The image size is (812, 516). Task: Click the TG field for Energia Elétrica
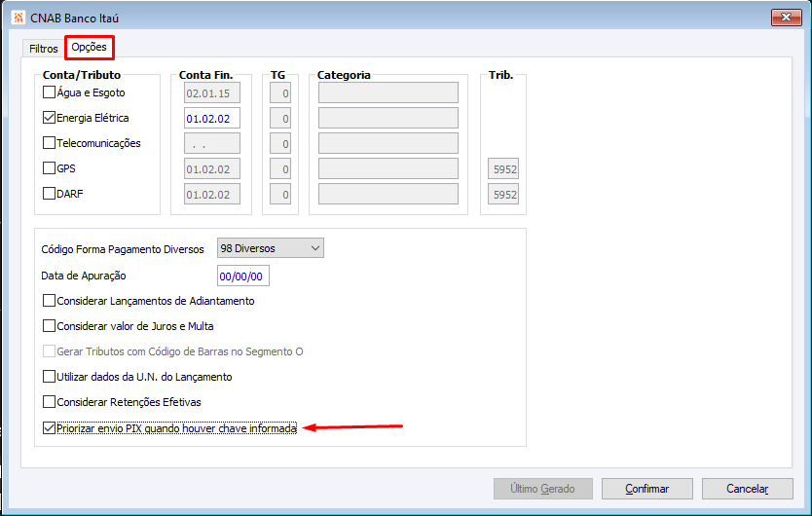point(280,118)
